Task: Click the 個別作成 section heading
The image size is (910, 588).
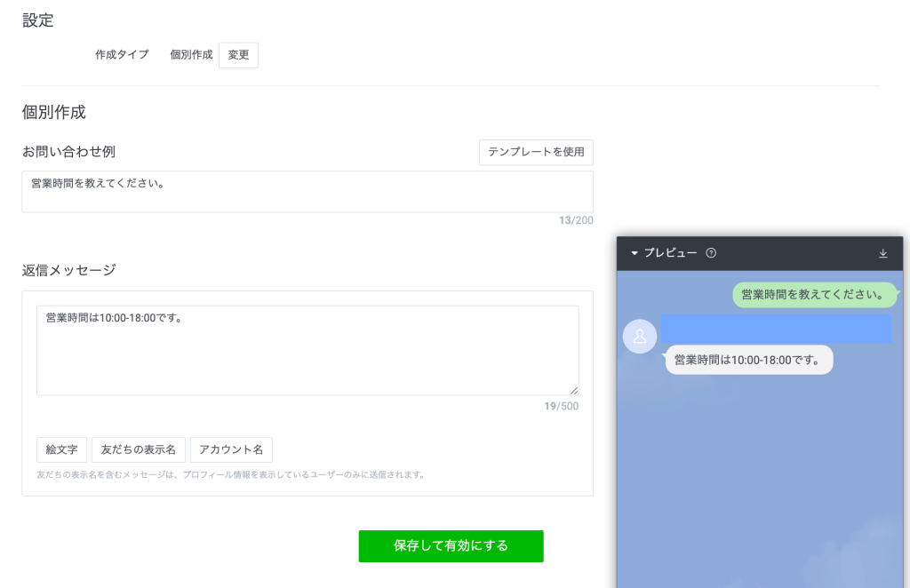Action: 53,113
